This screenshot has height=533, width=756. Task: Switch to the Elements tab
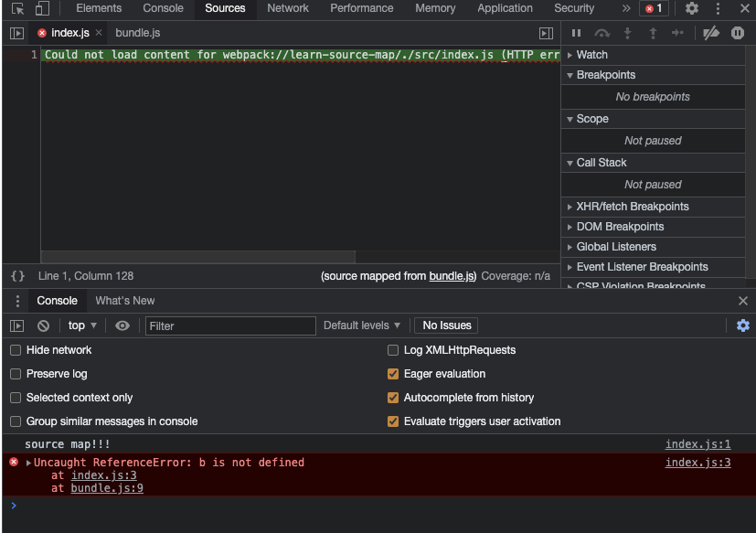tap(99, 8)
